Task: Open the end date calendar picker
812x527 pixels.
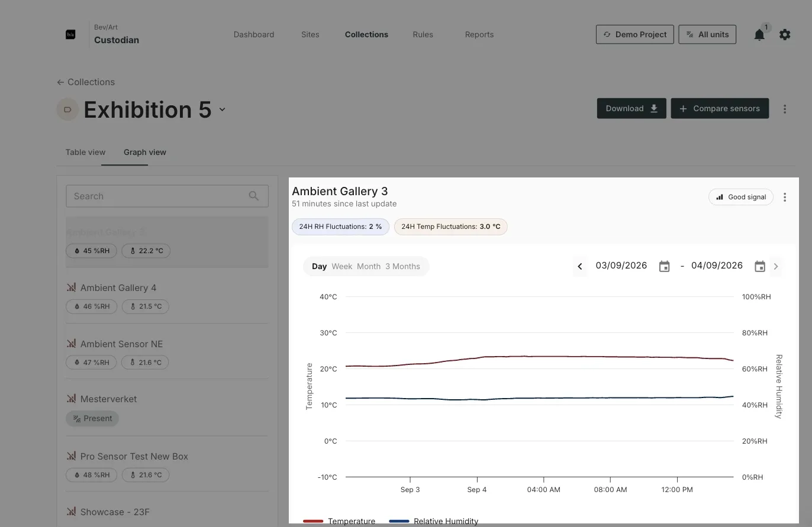Action: coord(760,266)
